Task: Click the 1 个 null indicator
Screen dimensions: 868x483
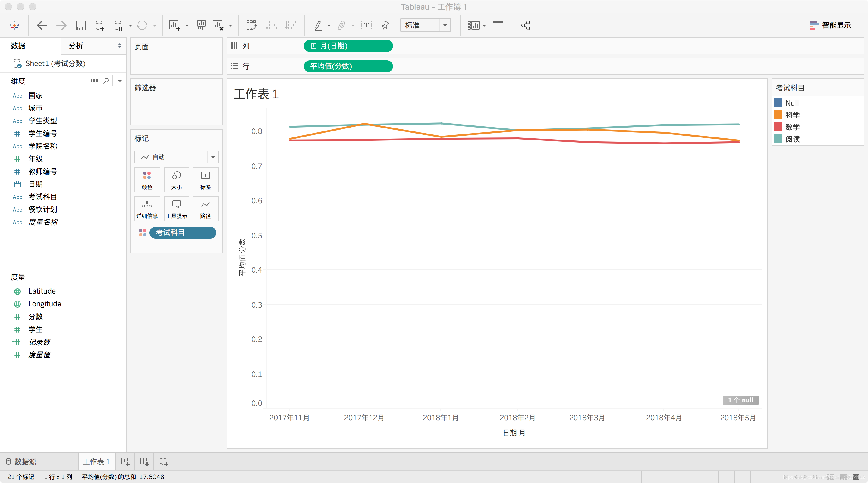Action: [740, 400]
